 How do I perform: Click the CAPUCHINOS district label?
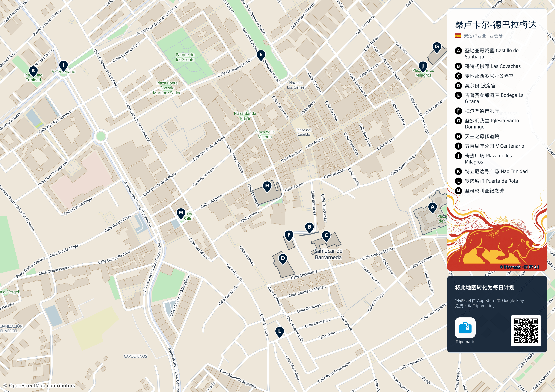coord(135,356)
